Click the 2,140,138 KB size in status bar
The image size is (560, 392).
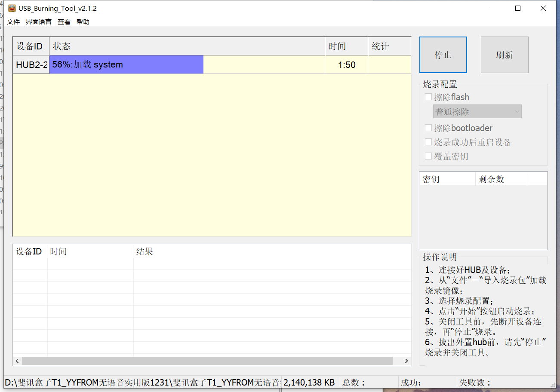[x=309, y=383]
